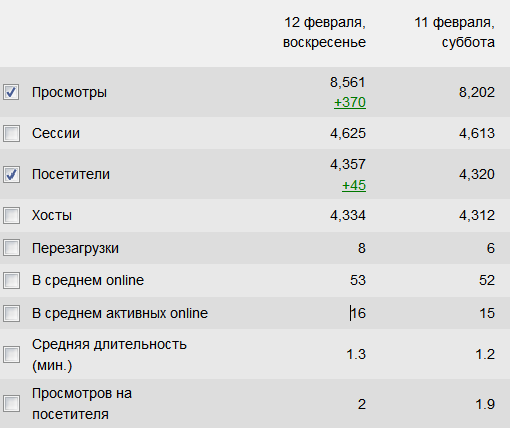Open the +45 visitors change link
510x428 pixels.
point(354,185)
